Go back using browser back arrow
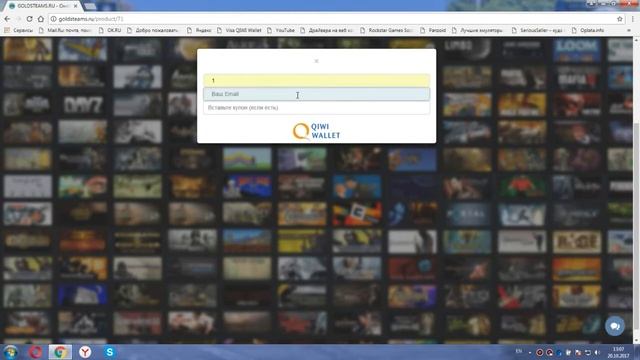 [7, 19]
